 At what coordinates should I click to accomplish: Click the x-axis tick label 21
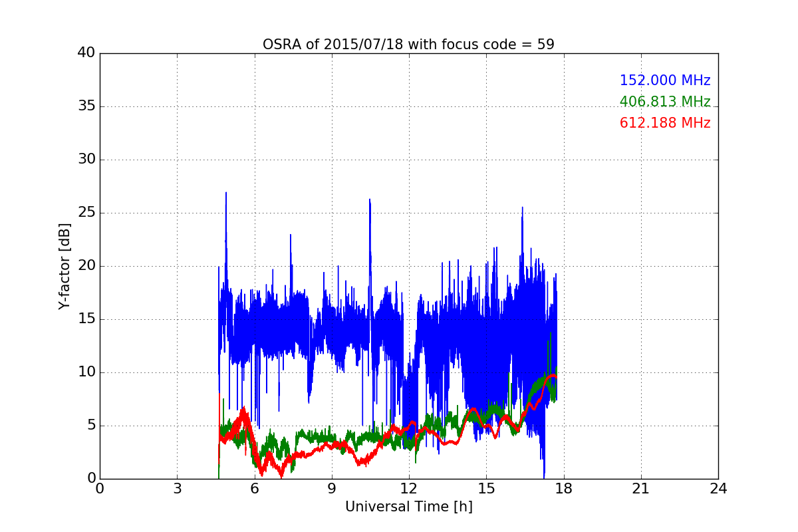point(641,489)
